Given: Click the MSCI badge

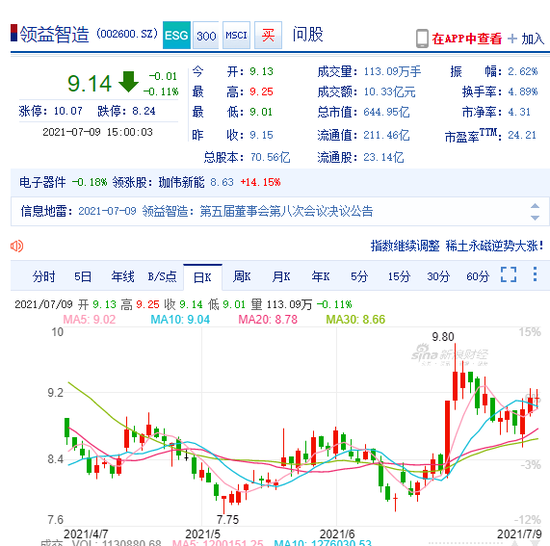Looking at the screenshot, I should (236, 35).
